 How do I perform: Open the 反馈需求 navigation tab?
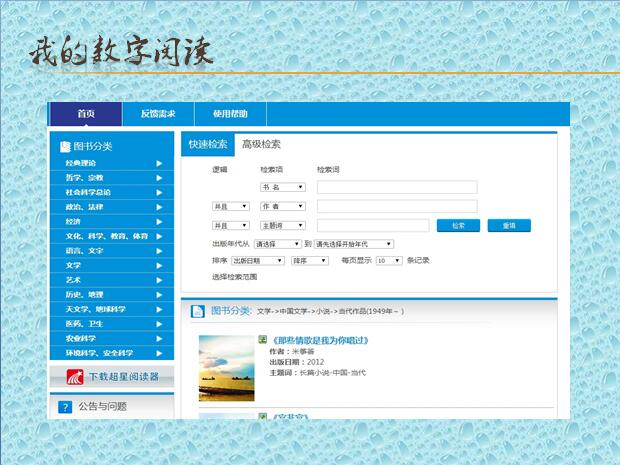click(x=158, y=114)
